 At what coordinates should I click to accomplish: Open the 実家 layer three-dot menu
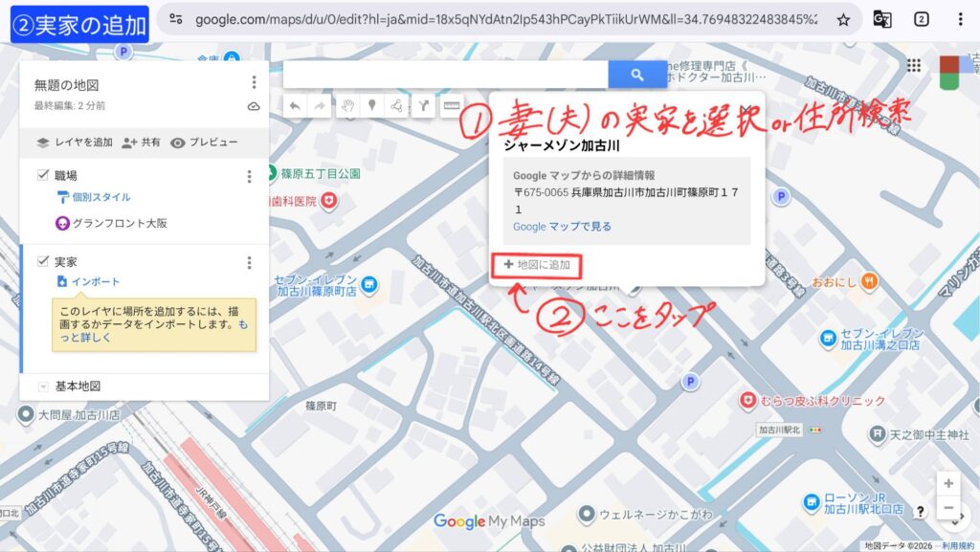coord(250,262)
